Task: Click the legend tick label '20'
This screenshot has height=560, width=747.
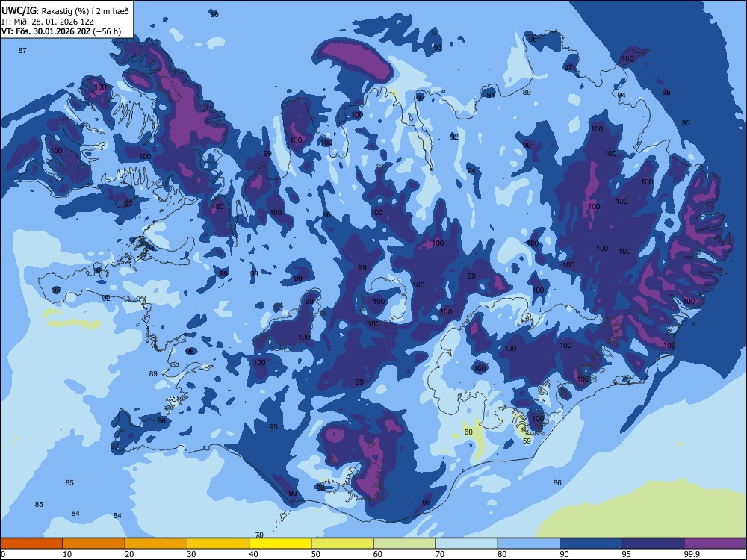Action: 129,554
